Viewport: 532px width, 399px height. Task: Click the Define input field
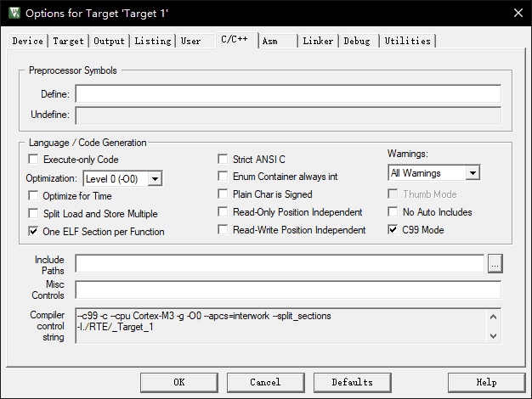pyautogui.click(x=287, y=94)
